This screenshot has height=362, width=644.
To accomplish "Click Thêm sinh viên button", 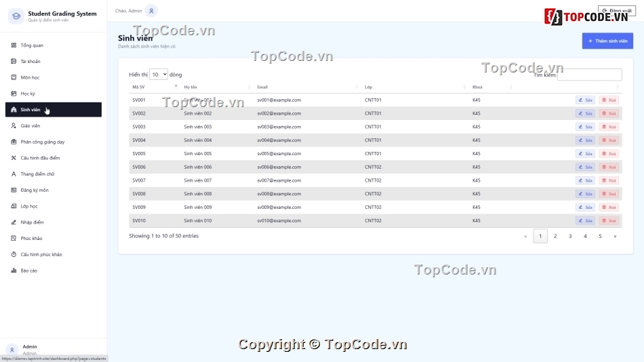I will 607,41.
